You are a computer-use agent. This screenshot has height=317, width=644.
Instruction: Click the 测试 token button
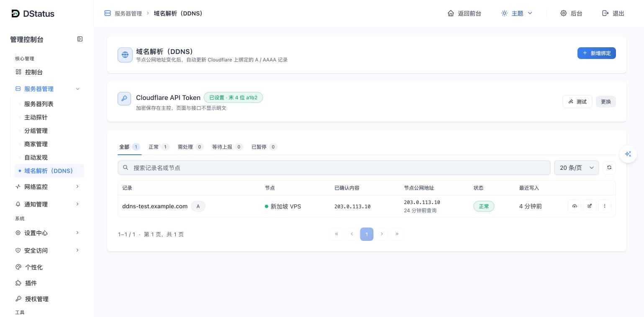(577, 102)
